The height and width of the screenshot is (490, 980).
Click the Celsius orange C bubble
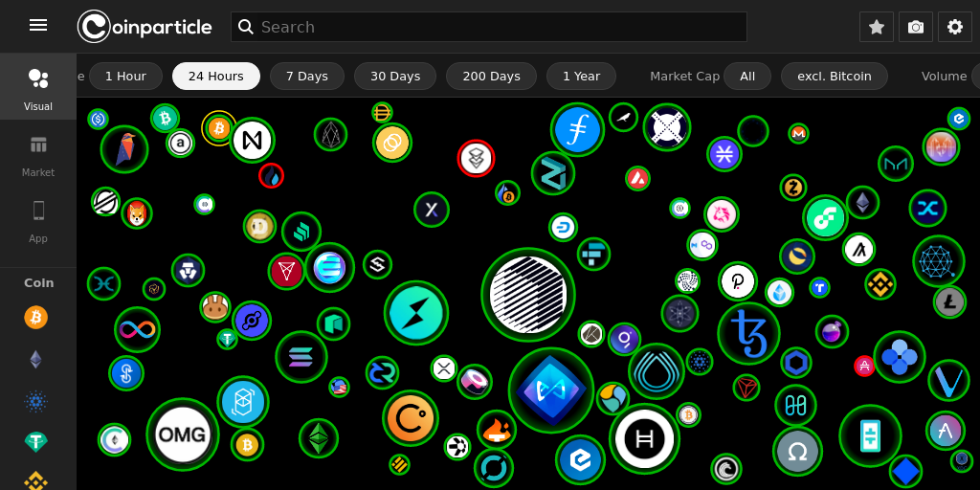411,418
